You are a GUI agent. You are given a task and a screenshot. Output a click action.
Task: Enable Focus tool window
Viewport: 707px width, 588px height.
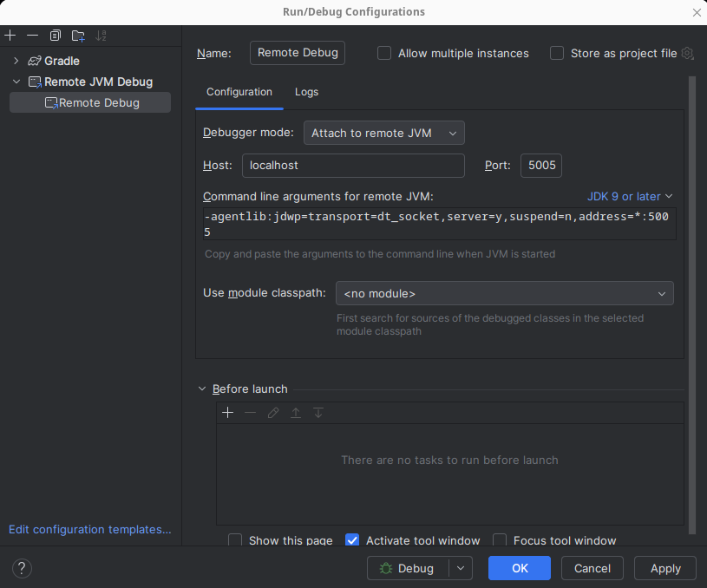click(x=500, y=539)
